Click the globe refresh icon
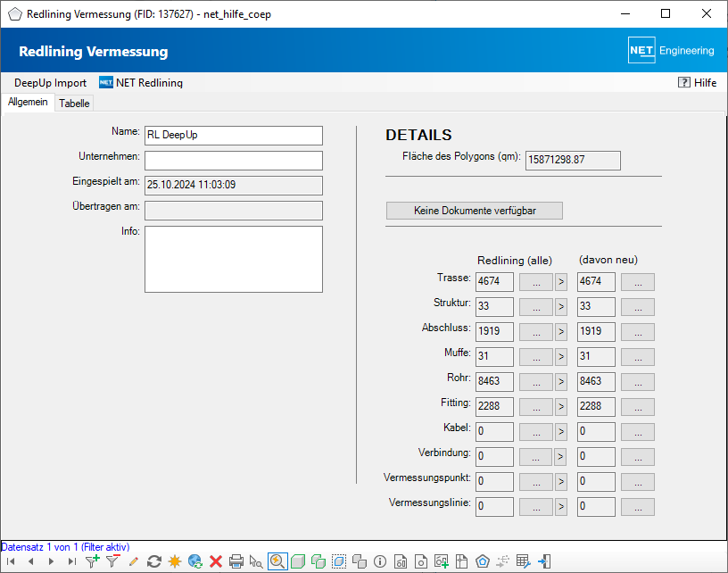This screenshot has width=728, height=573. [195, 561]
